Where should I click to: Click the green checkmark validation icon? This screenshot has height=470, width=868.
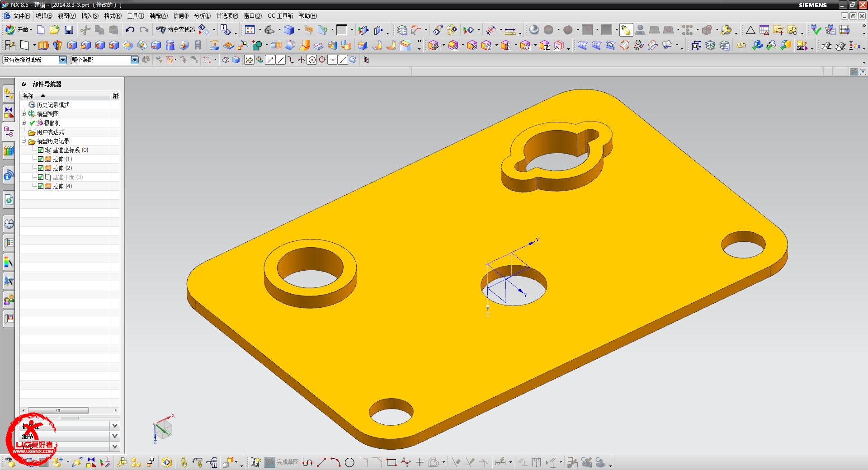point(816,30)
